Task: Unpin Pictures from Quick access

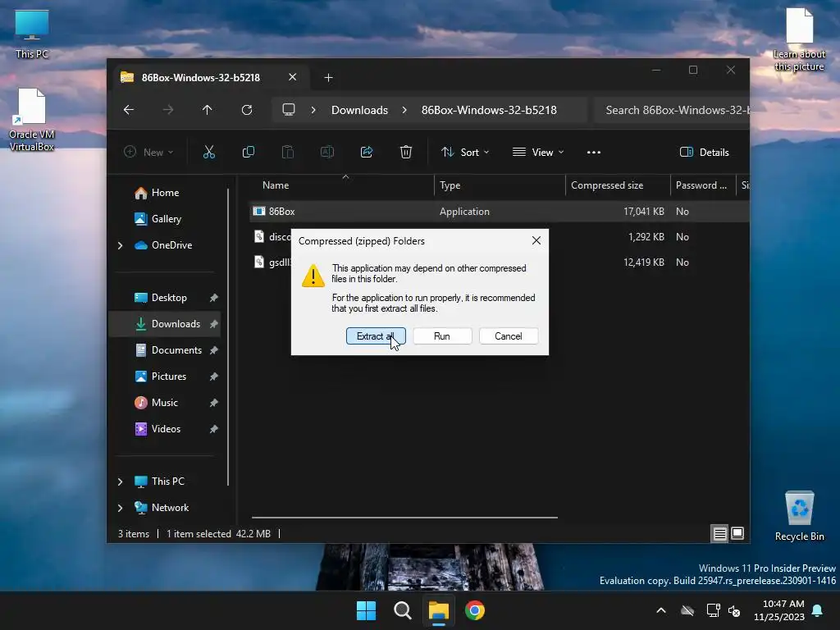Action: click(x=214, y=377)
